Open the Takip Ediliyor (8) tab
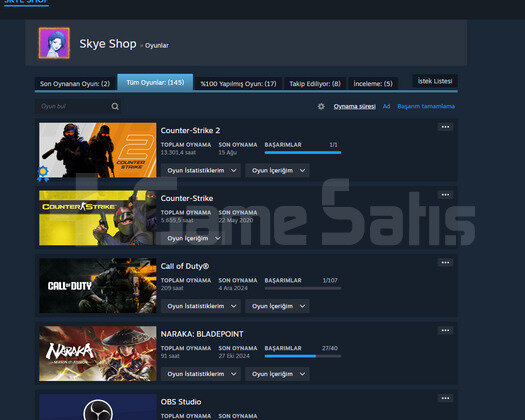Screen dimensions: 525x420 pos(315,83)
